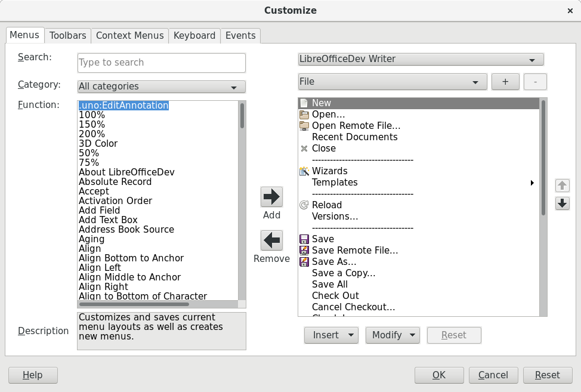The height and width of the screenshot is (392, 581).
Task: Click the Add right-arrow icon
Action: (271, 196)
